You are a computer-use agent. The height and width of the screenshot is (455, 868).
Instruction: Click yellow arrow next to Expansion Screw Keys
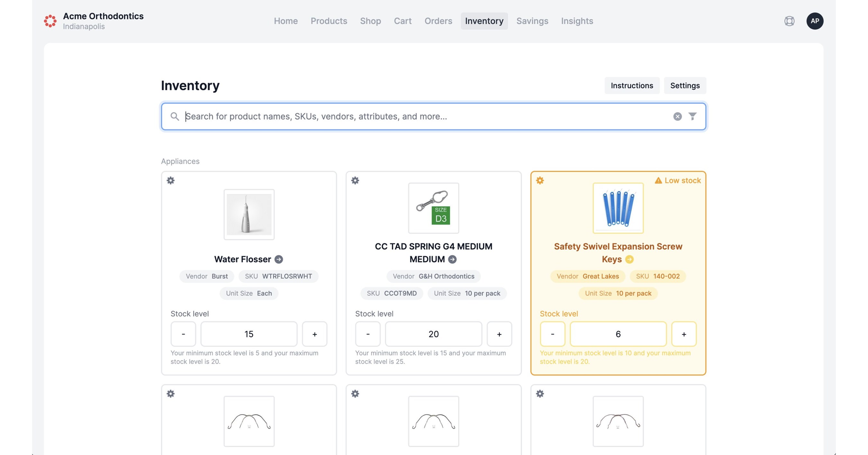(x=629, y=259)
